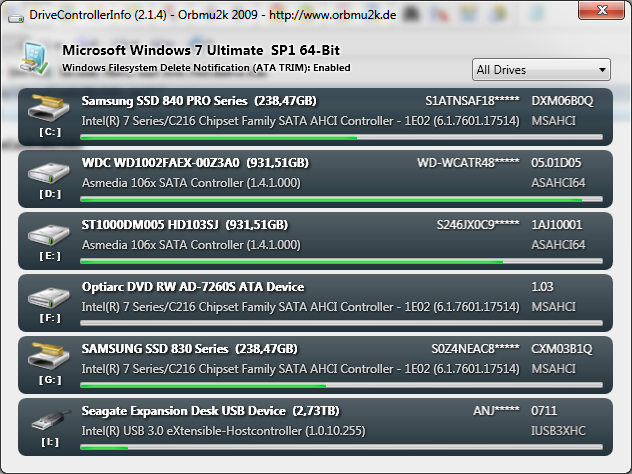Select 'Samsung SSD 840 PRO Series (238,47GB)' text
Viewport: 632px width, 474px height.
click(x=199, y=101)
